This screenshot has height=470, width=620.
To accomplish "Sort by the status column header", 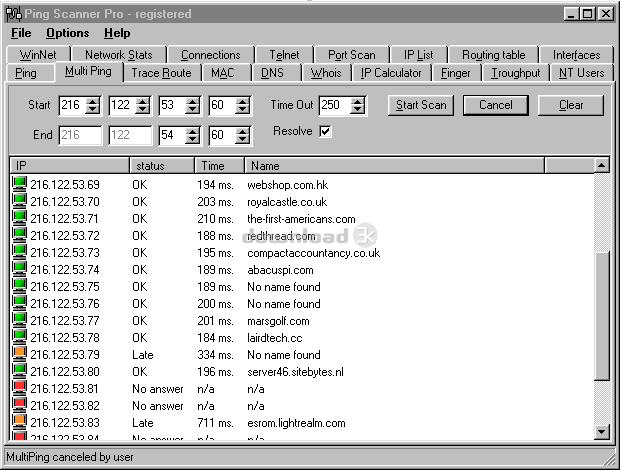I will click(162, 166).
